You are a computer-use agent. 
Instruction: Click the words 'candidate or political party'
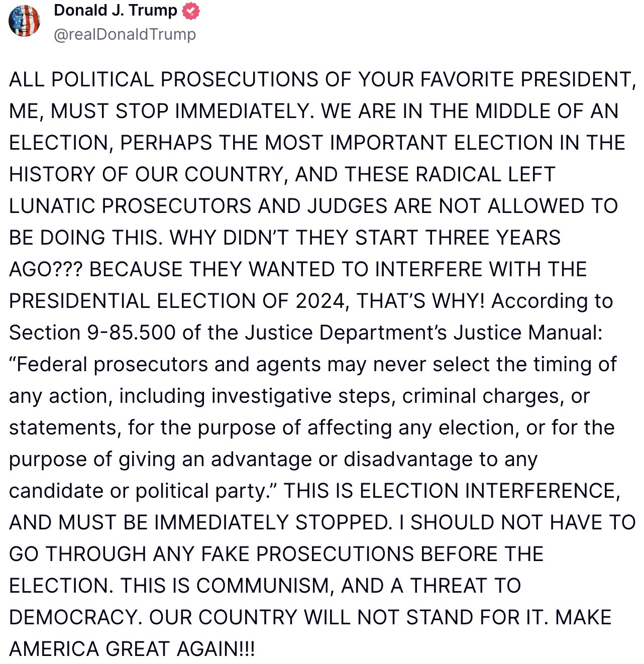[143, 491]
